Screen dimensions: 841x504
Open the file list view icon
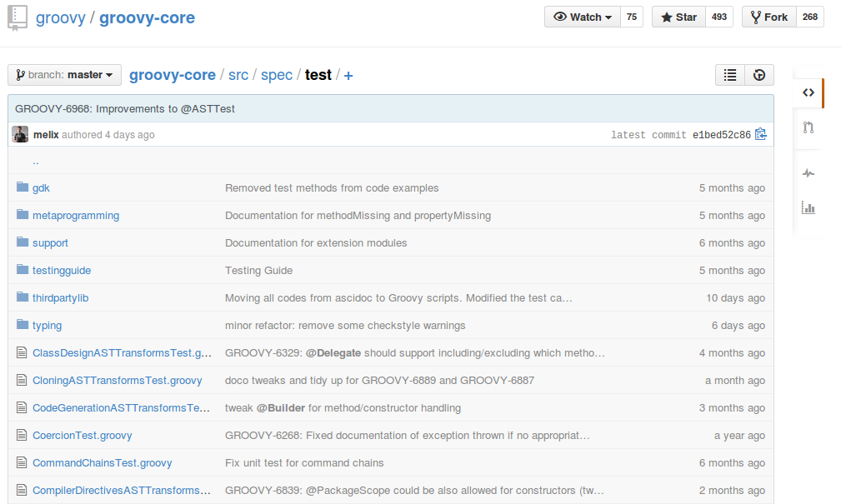pyautogui.click(x=729, y=74)
